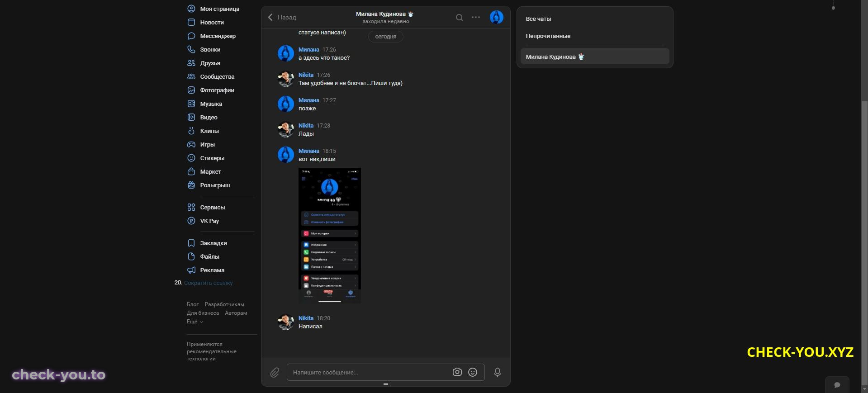Open the Авторам footer link
The width and height of the screenshot is (868, 393).
[x=236, y=313]
